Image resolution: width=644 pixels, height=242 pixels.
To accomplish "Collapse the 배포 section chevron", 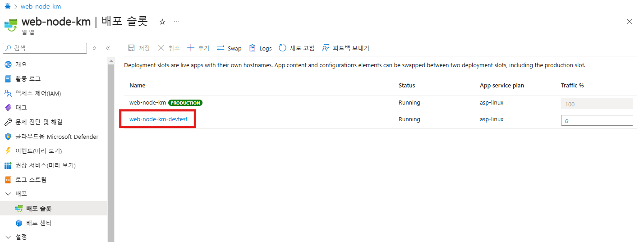I will click(8, 194).
